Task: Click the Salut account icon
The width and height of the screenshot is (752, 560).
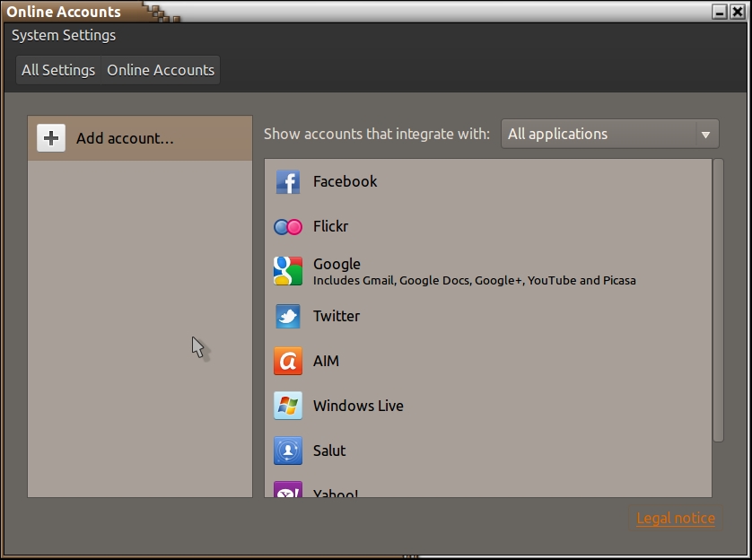Action: [288, 451]
